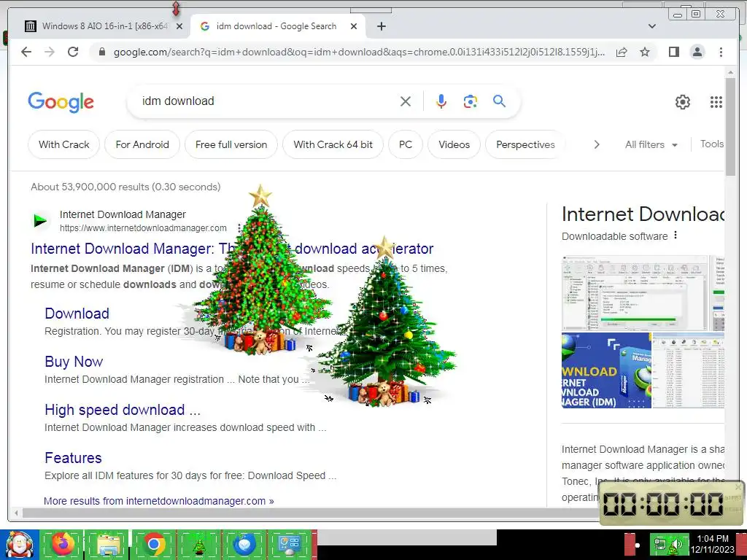Open the Buy Now sitelink
This screenshot has height=560, width=747.
74,362
